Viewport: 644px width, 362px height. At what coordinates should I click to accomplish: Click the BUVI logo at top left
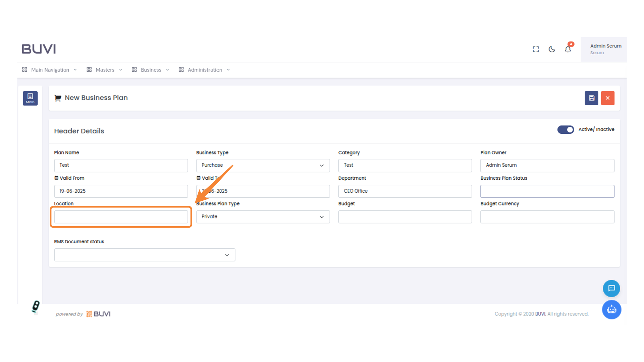coord(39,49)
